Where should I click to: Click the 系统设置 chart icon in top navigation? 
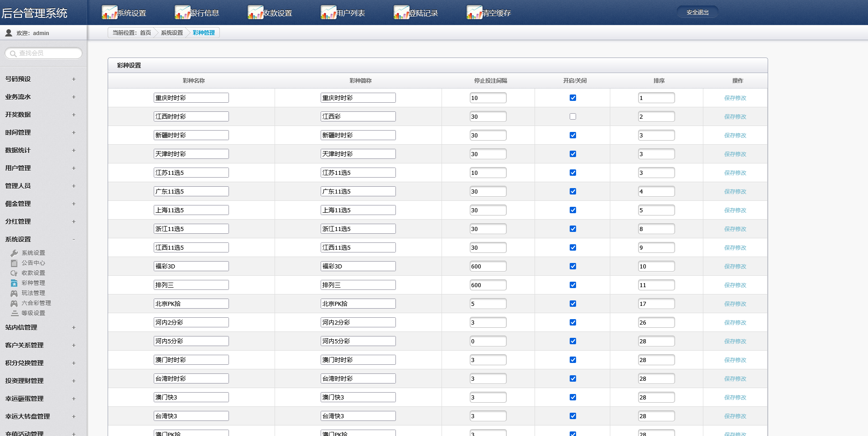pyautogui.click(x=109, y=12)
